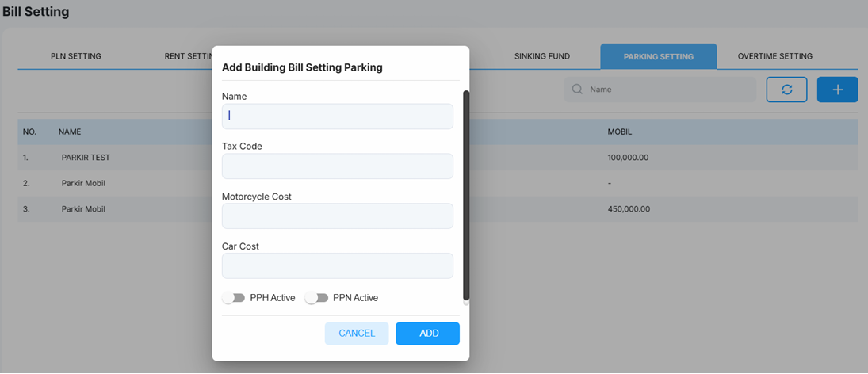Focus the Name input field

point(338,116)
